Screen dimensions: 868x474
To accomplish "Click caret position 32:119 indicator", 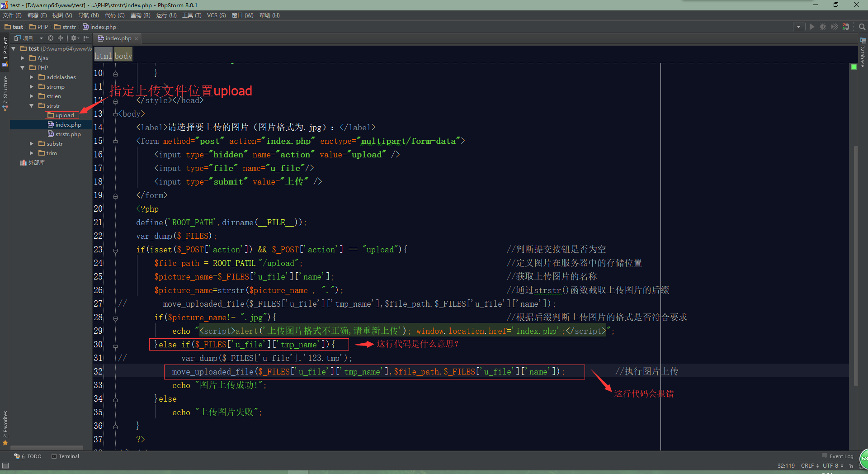I will 786,465.
